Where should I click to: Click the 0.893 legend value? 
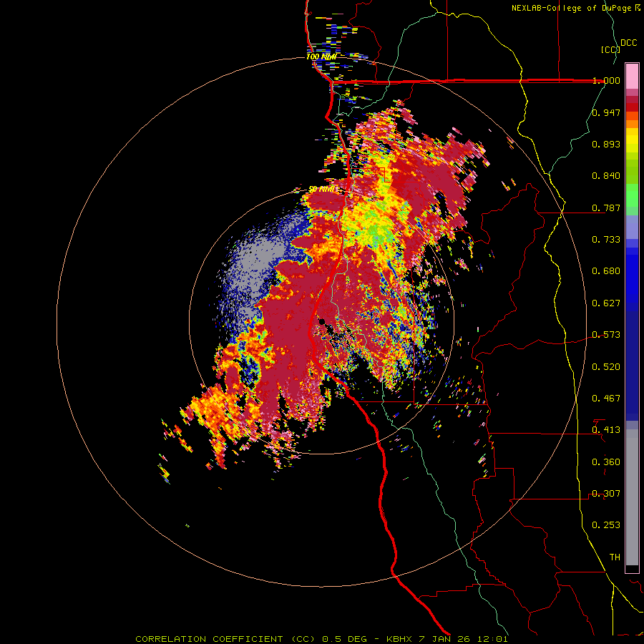(606, 144)
